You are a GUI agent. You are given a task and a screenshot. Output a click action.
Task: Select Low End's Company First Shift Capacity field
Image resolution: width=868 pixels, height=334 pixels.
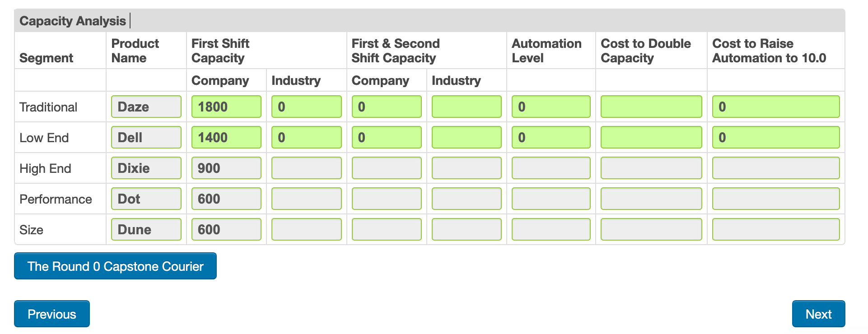tap(226, 137)
